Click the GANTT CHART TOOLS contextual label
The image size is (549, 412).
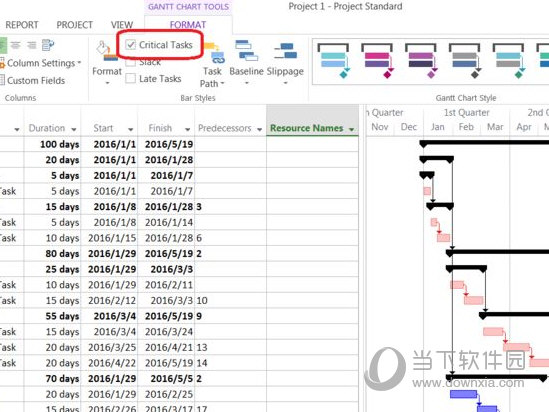pyautogui.click(x=188, y=7)
